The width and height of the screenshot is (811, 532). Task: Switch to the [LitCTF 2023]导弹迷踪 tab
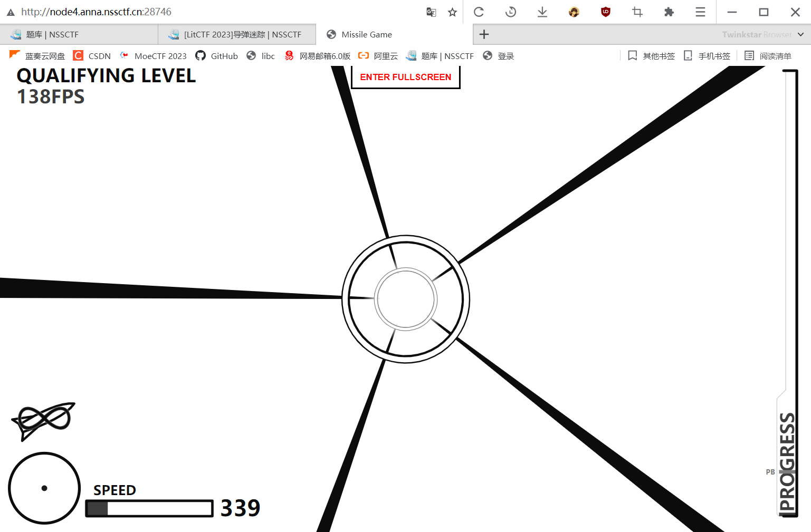pyautogui.click(x=236, y=34)
